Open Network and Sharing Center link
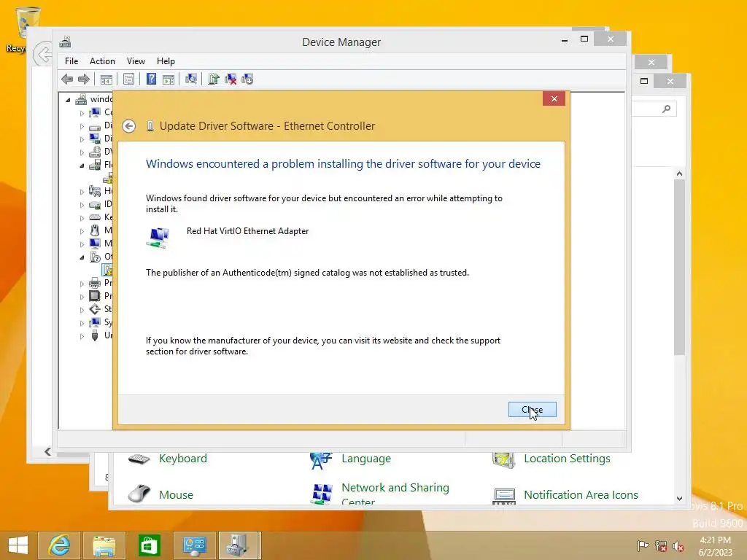The width and height of the screenshot is (747, 560). (395, 494)
